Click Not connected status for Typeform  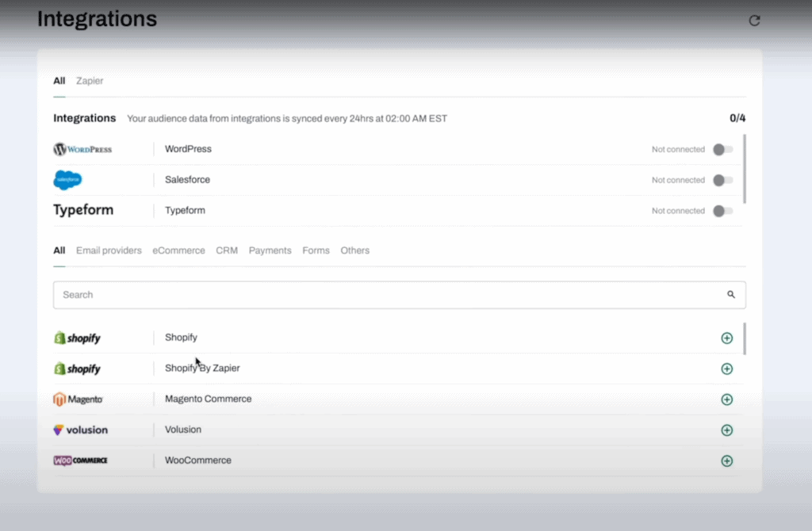678,211
